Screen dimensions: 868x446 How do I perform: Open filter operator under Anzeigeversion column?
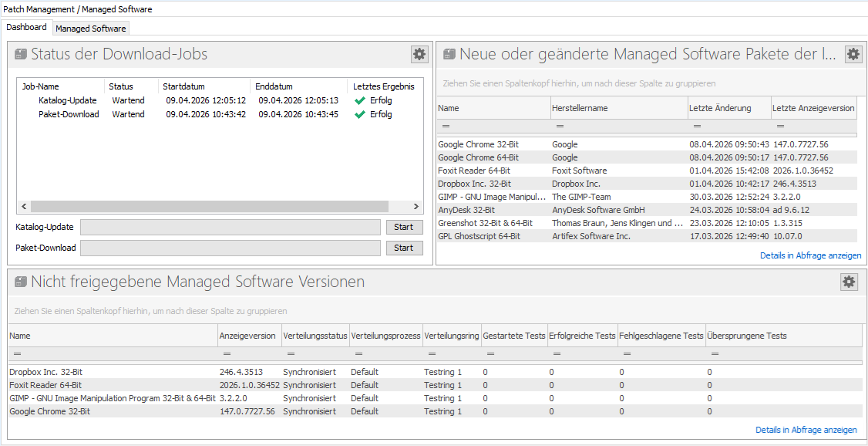227,353
